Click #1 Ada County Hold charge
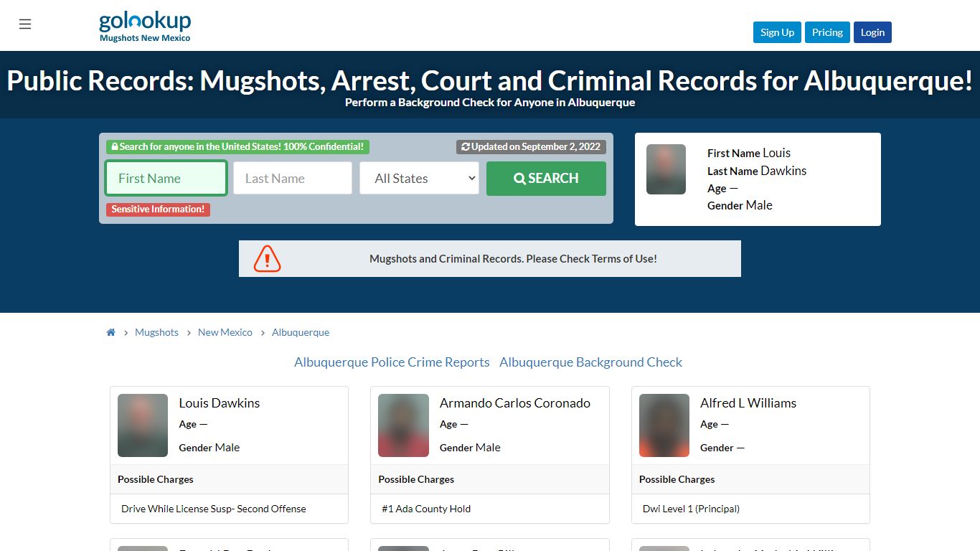The width and height of the screenshot is (980, 551). 426,509
